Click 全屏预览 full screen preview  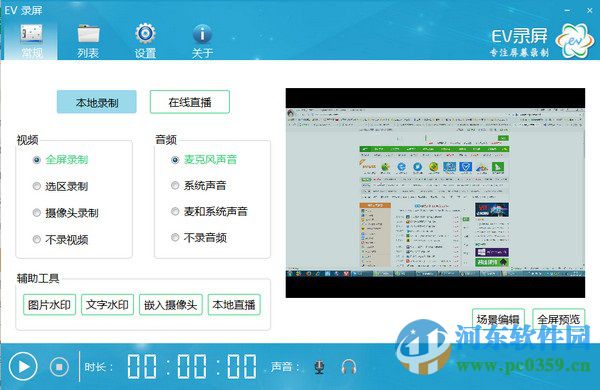(559, 318)
